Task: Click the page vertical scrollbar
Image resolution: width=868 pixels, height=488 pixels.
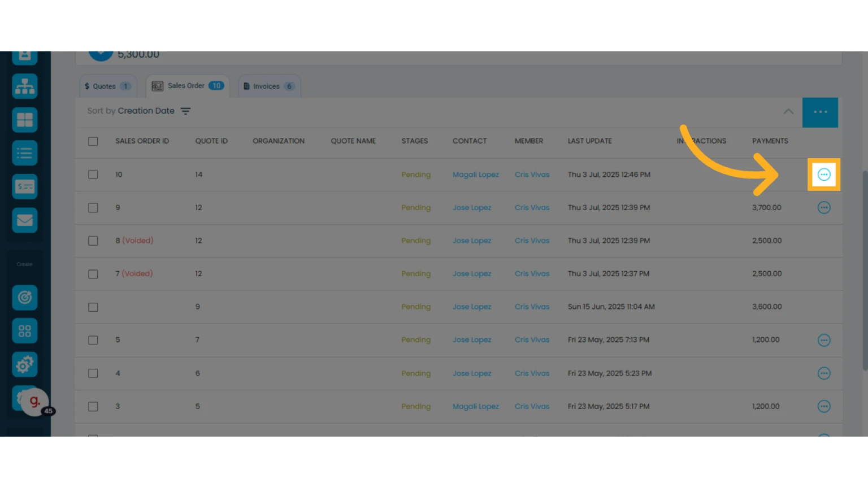Action: 865,271
